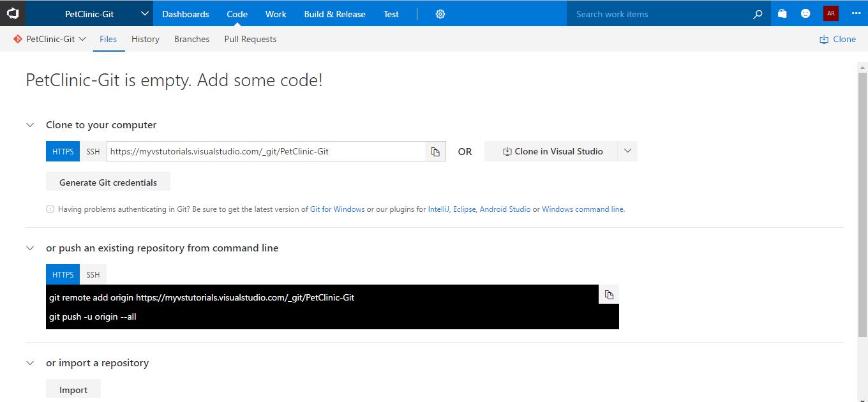Open Clone in Visual Studio dropdown arrow
868x402 pixels.
[x=627, y=151]
